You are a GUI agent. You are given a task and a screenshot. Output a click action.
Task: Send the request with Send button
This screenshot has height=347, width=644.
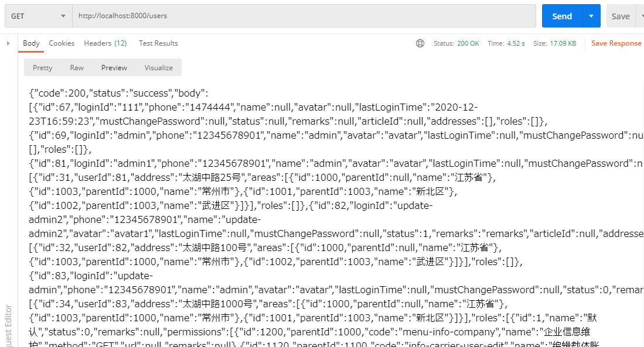coord(561,16)
